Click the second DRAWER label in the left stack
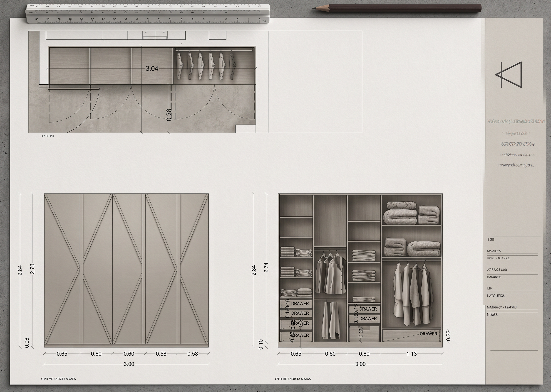 300,313
